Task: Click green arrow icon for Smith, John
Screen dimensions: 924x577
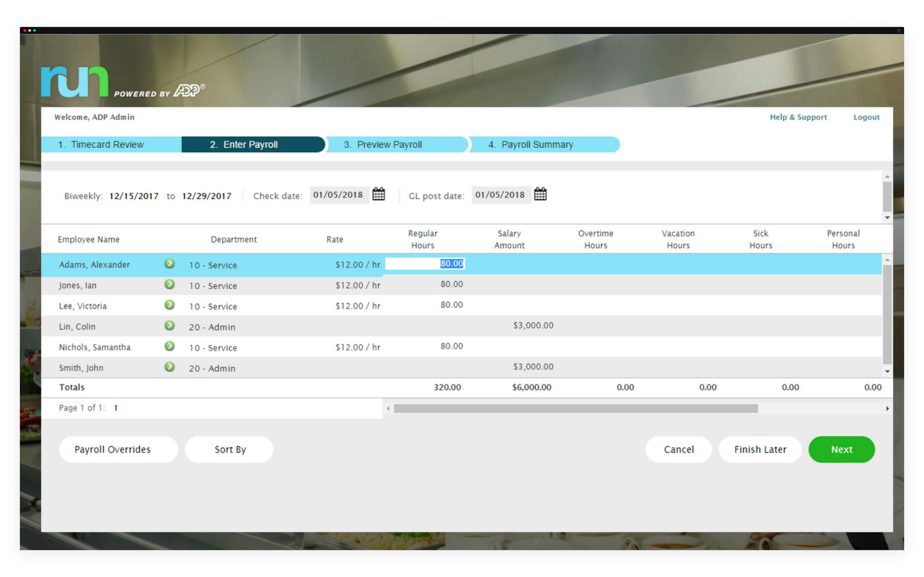Action: click(169, 367)
